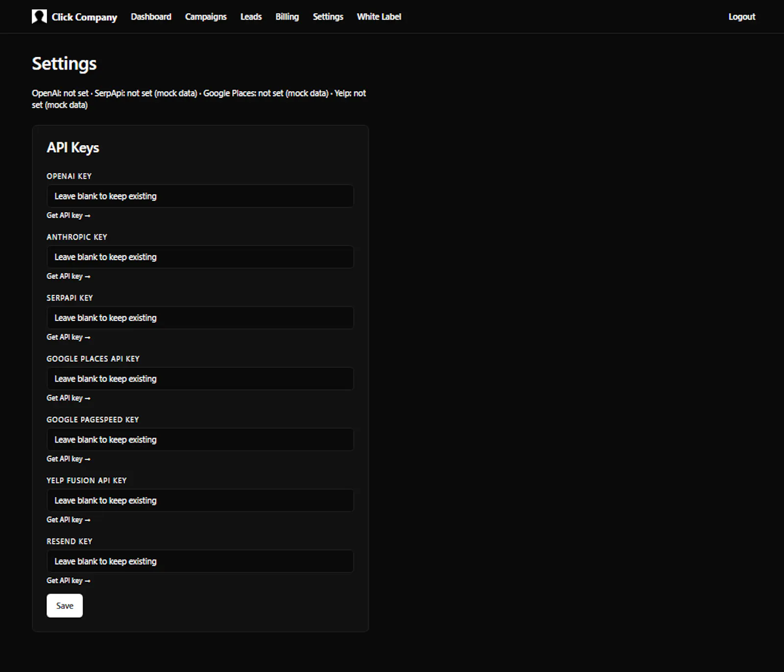
Task: Focus the Resend Key input field
Action: 200,561
